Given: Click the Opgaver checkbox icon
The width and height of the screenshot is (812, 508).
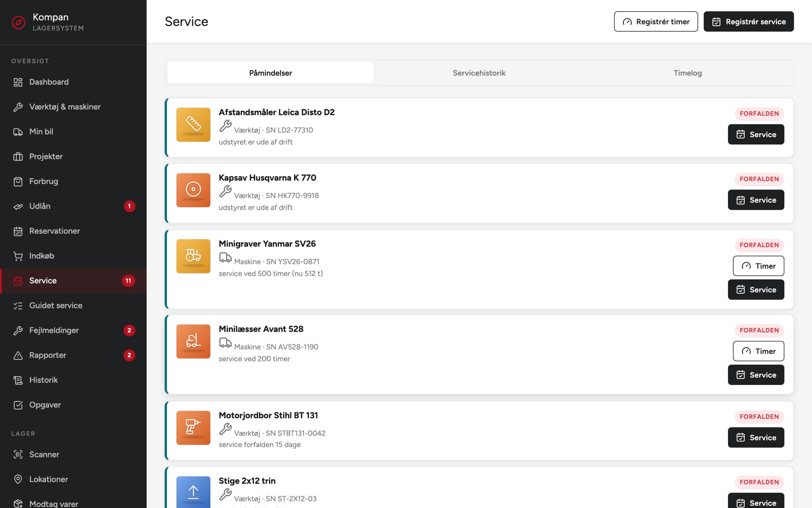Looking at the screenshot, I should 18,405.
